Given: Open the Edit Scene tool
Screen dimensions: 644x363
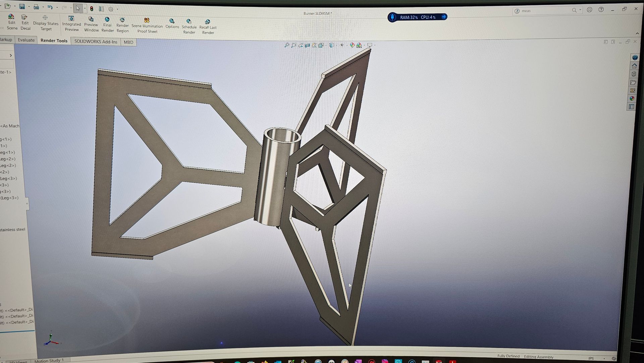Looking at the screenshot, I should click(12, 22).
